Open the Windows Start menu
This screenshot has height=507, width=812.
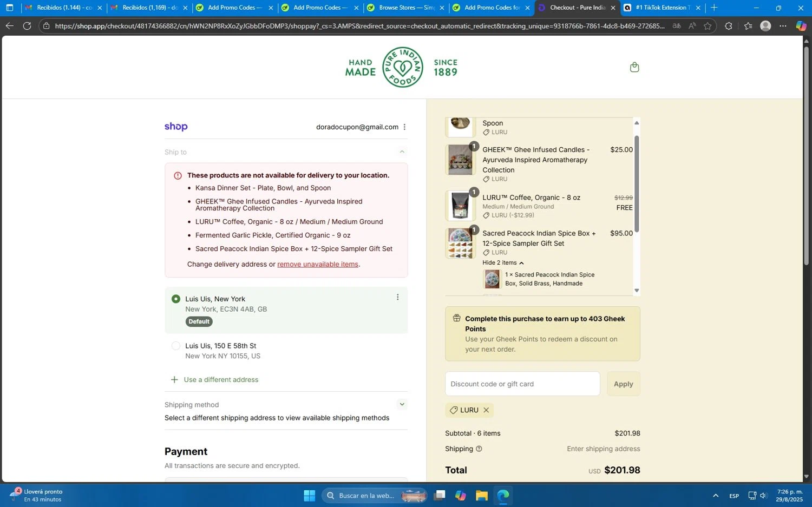(310, 496)
